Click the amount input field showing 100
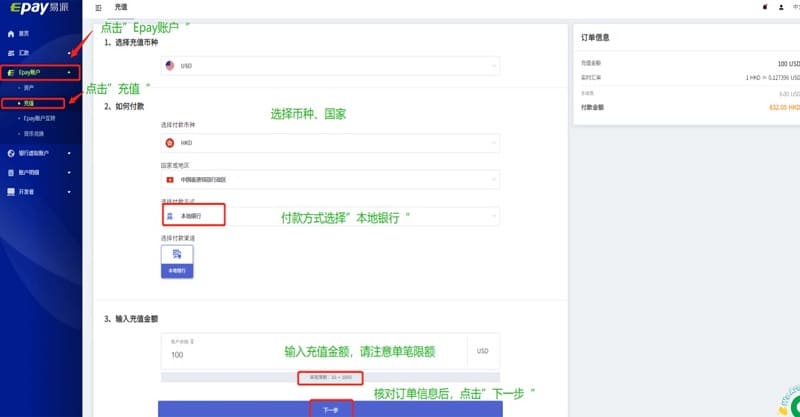Image resolution: width=800 pixels, height=417 pixels. (x=314, y=351)
